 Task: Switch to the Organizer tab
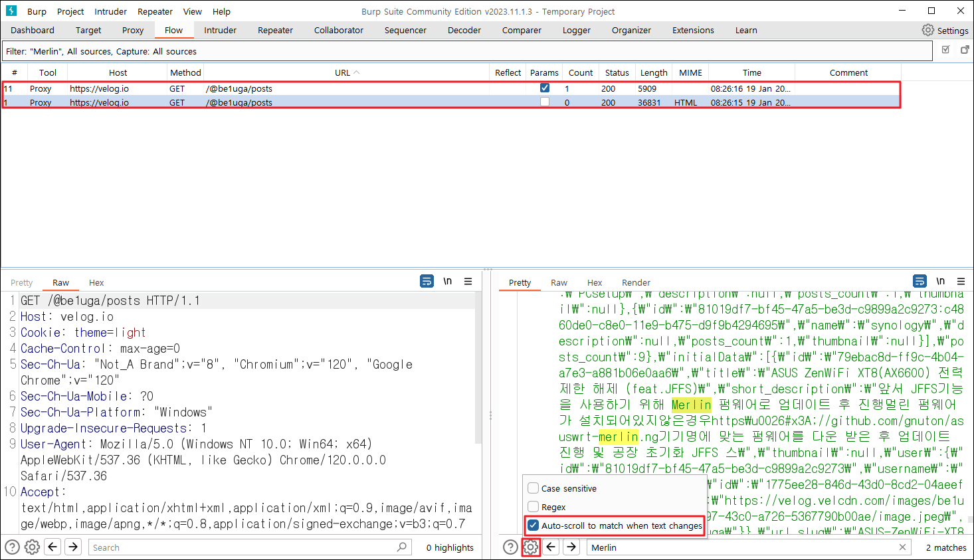coord(631,30)
